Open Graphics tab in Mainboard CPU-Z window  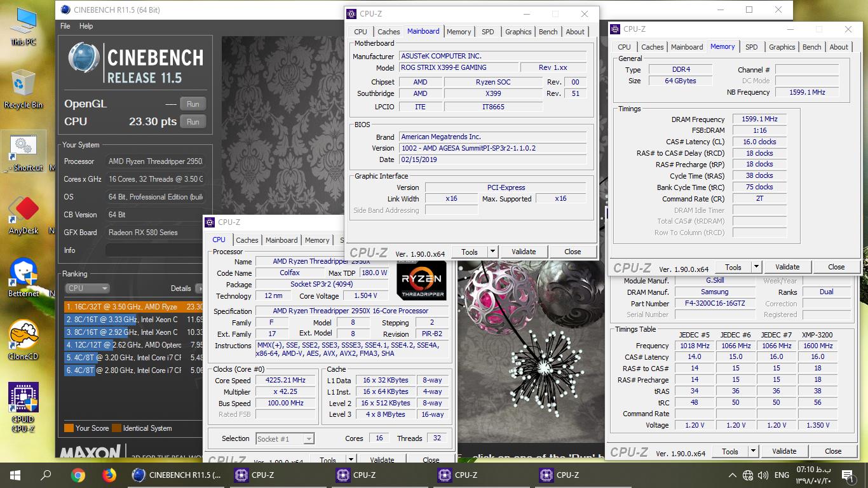[519, 32]
